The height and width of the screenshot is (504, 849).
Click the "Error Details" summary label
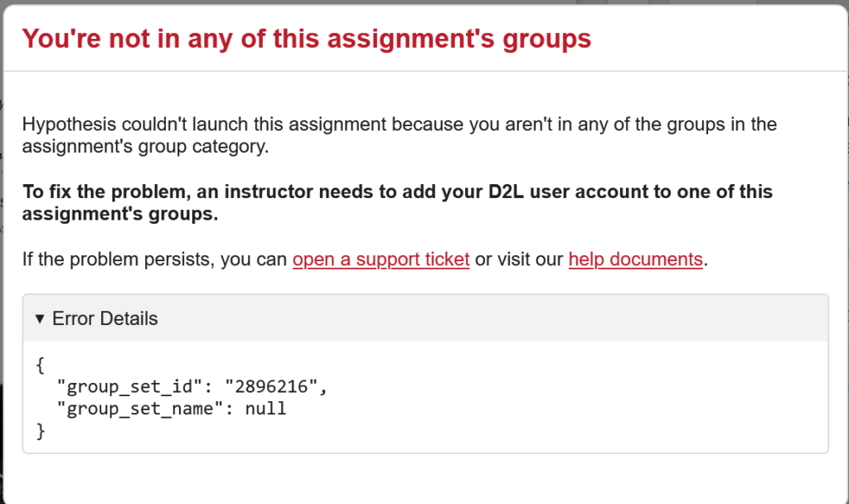pos(104,318)
